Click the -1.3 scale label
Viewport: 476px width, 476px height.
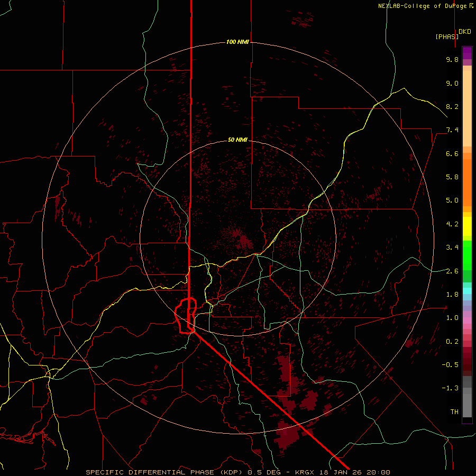coord(450,388)
